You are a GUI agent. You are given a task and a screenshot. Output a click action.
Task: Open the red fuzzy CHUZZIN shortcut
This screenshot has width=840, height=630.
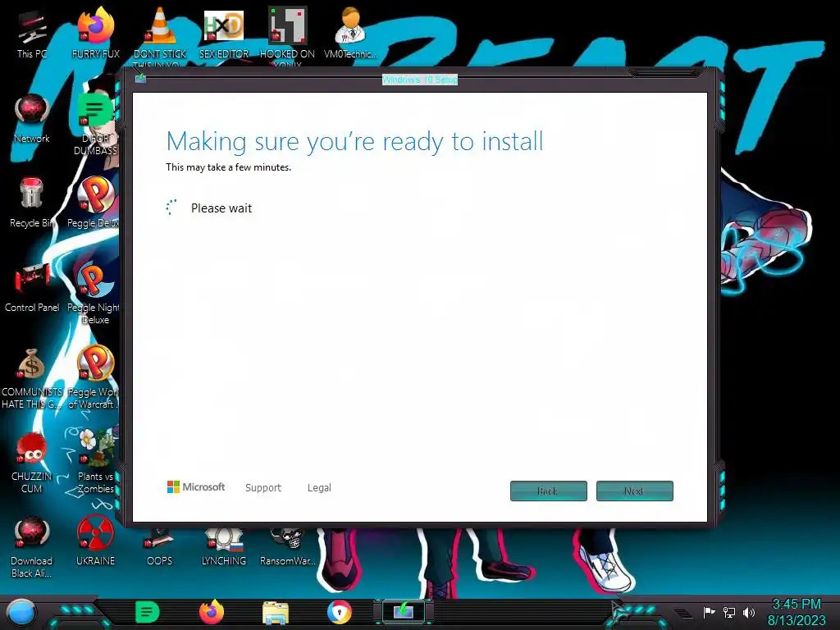[x=32, y=462]
